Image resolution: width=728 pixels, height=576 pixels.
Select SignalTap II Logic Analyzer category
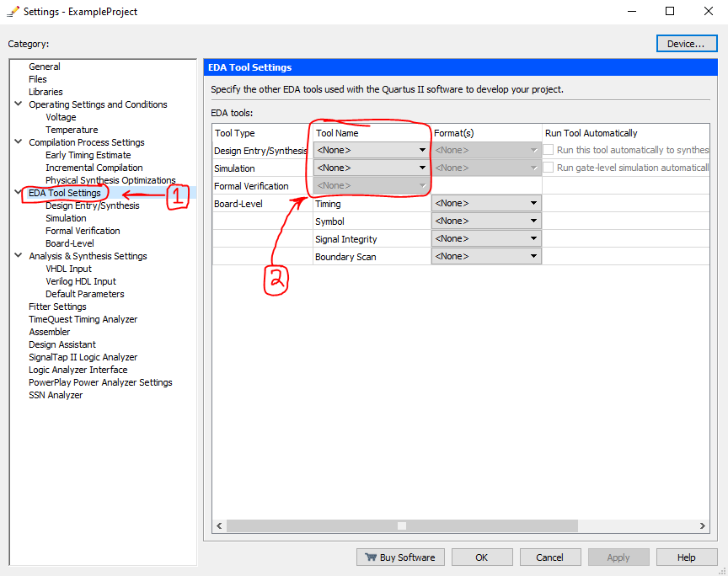coord(83,357)
